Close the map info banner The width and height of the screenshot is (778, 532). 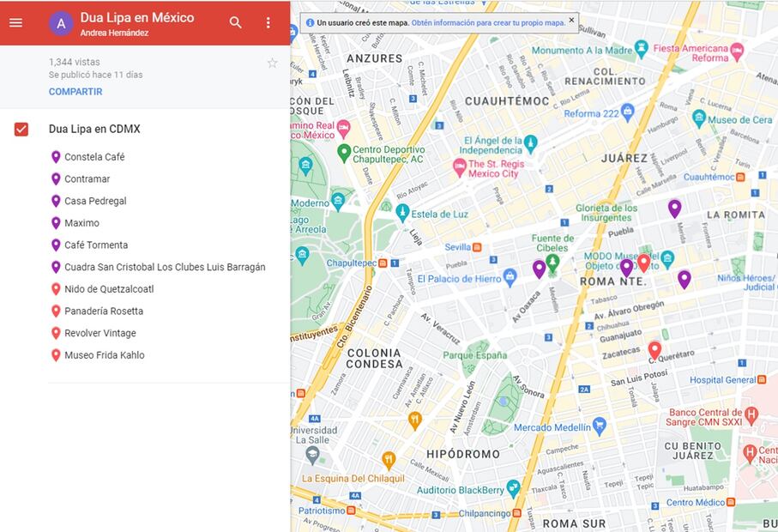coord(571,20)
